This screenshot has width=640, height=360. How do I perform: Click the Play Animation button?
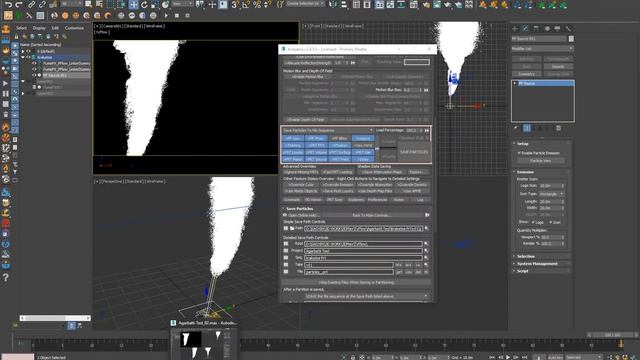click(x=508, y=357)
